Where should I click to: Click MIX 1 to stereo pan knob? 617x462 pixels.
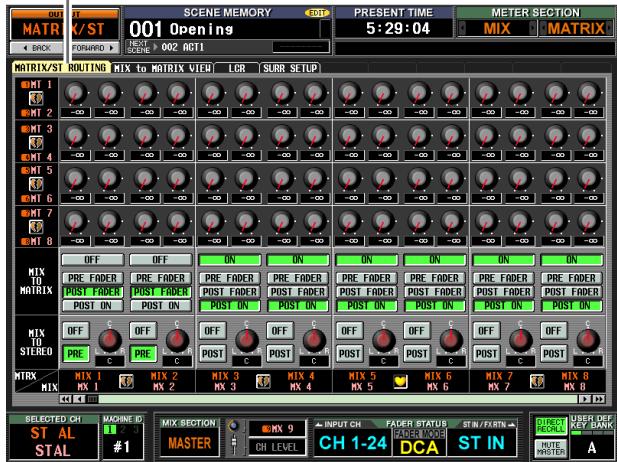[110, 341]
